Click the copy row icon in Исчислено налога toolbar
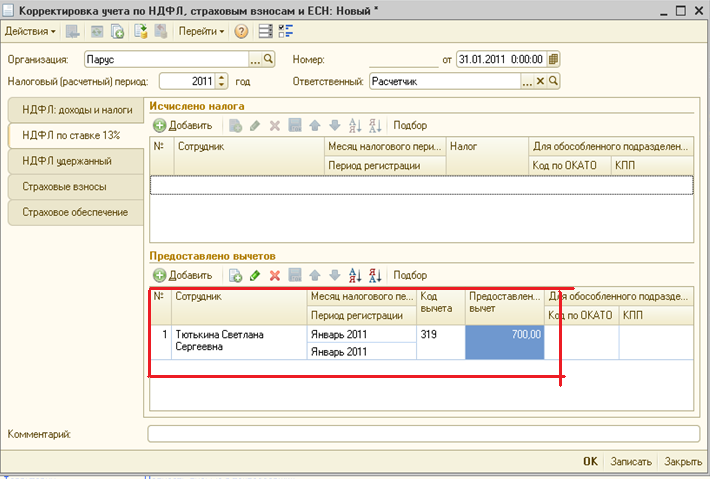 coord(235,125)
